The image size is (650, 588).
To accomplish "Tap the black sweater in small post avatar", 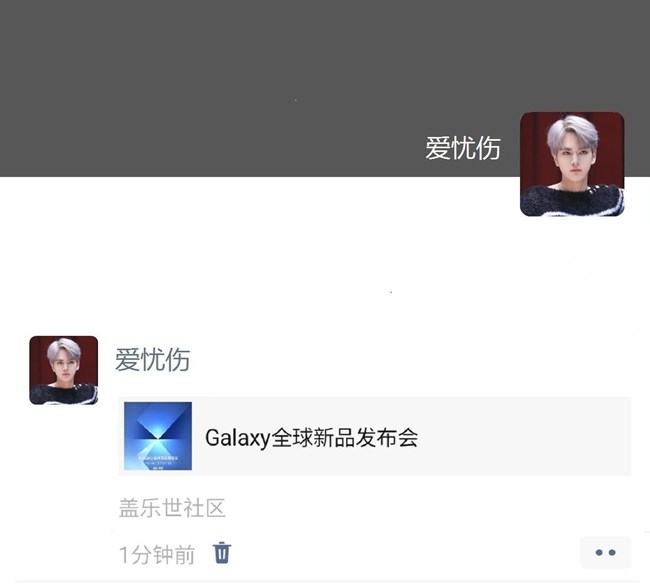I will pos(63,394).
